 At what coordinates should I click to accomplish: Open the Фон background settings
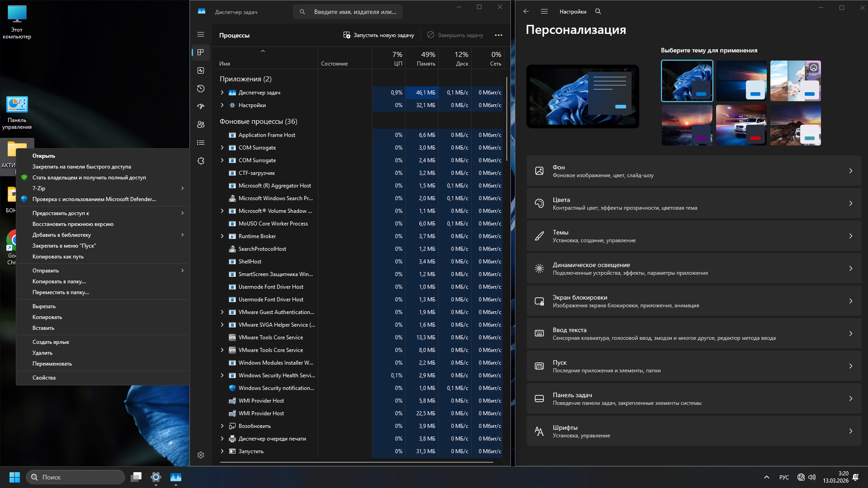[x=693, y=171]
